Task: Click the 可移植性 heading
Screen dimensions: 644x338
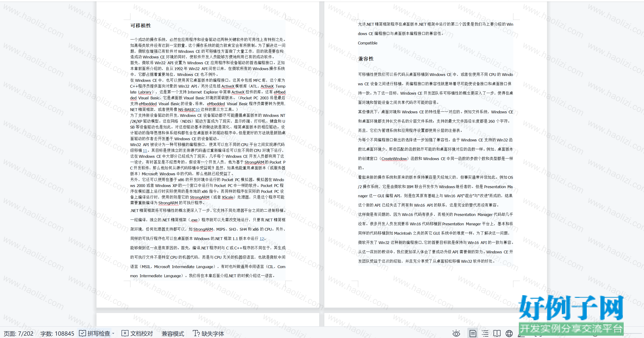Action: point(140,25)
